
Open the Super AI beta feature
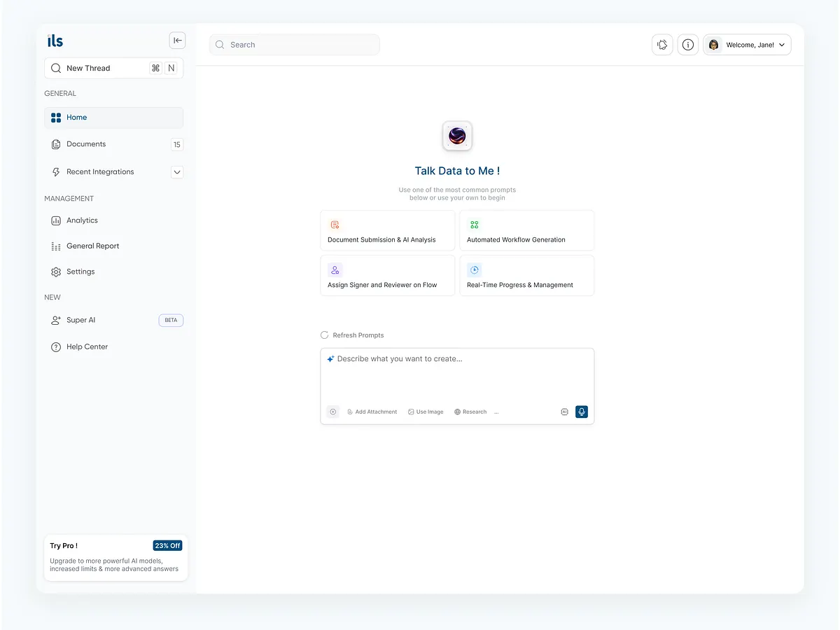pyautogui.click(x=80, y=320)
